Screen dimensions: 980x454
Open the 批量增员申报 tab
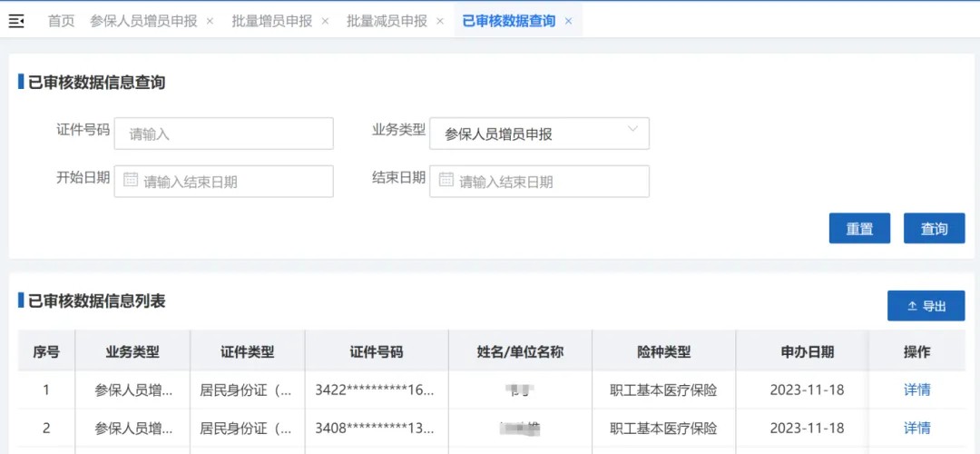tap(271, 21)
